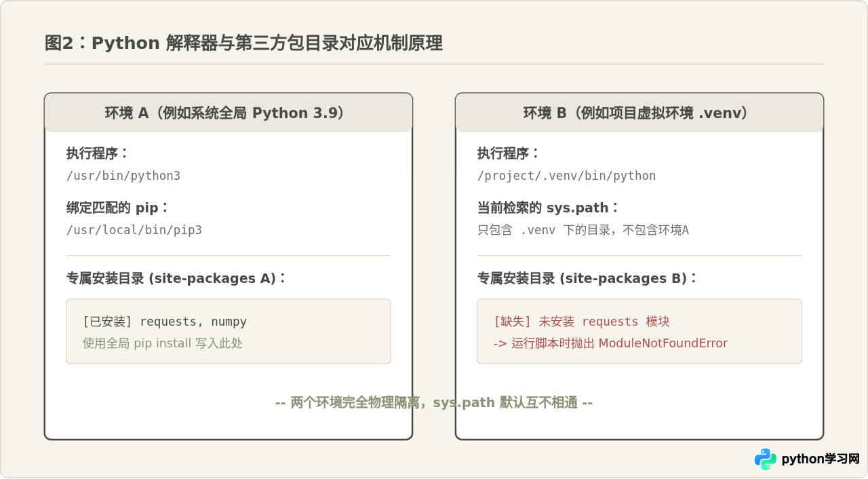Click the path "/usr/bin/python3"
This screenshot has width=868, height=479.
click(x=123, y=176)
